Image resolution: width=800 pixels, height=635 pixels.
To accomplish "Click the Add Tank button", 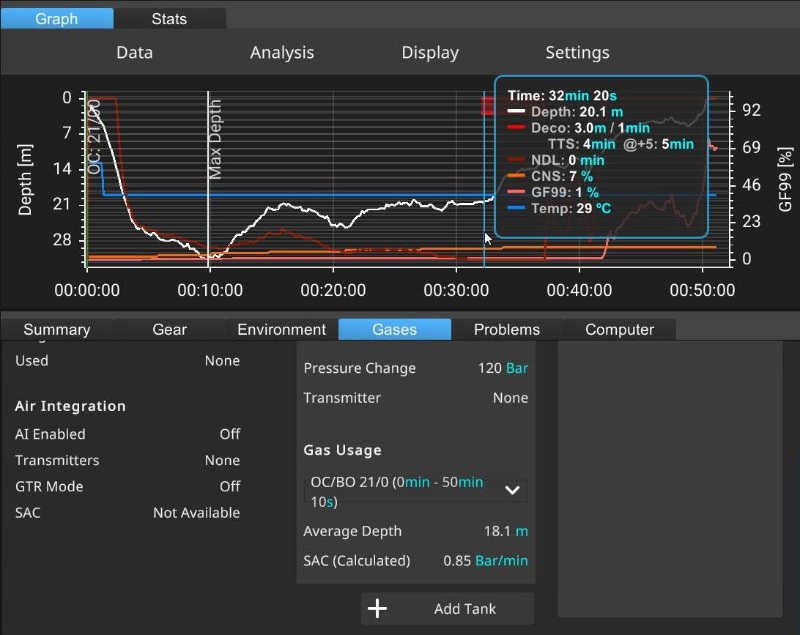I will (x=447, y=608).
